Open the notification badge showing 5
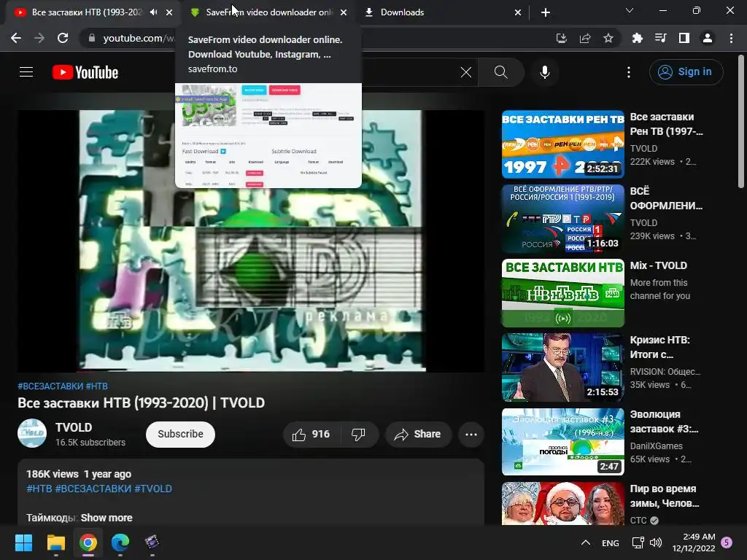The width and height of the screenshot is (747, 560). (x=727, y=542)
